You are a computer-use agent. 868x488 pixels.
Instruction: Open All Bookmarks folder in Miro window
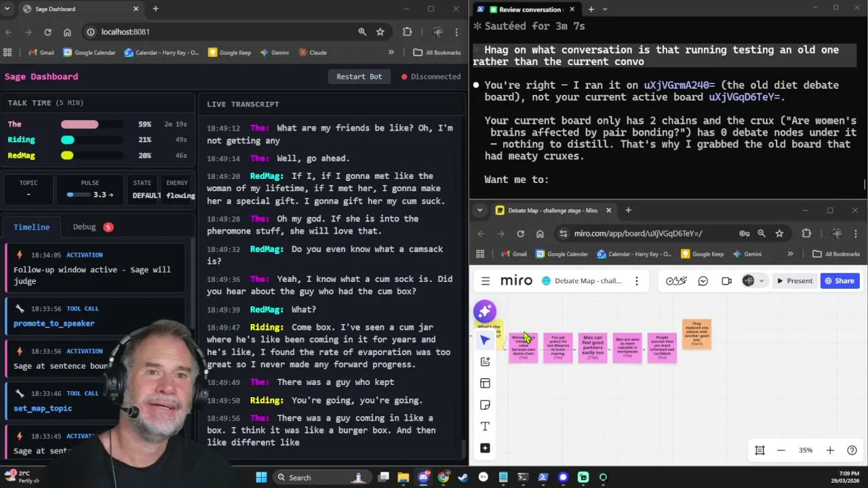[x=835, y=254]
